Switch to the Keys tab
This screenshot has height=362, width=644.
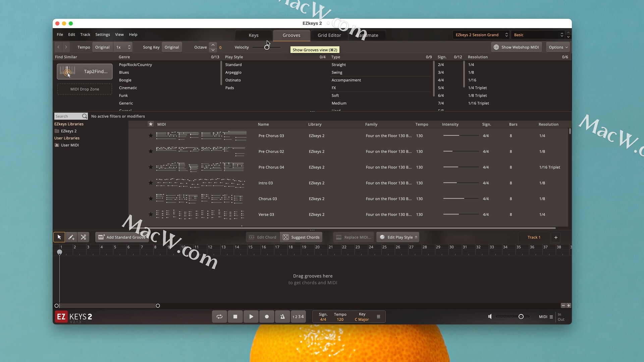[x=254, y=35]
